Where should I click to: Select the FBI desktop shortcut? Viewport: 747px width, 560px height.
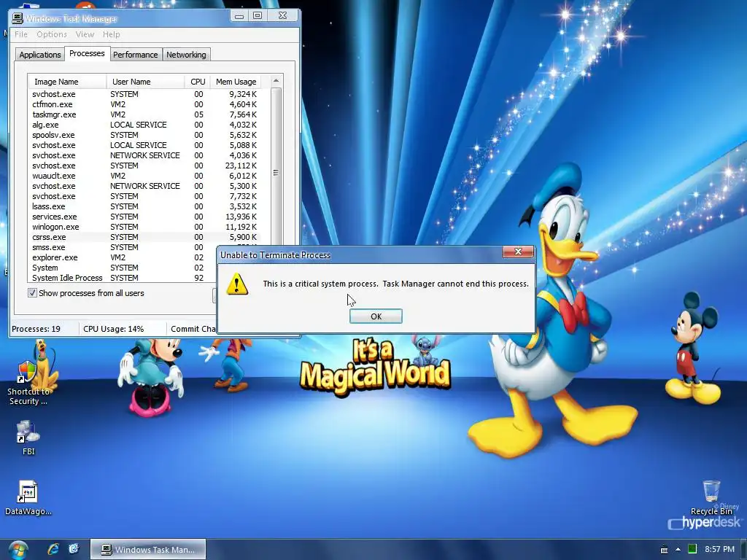click(28, 437)
